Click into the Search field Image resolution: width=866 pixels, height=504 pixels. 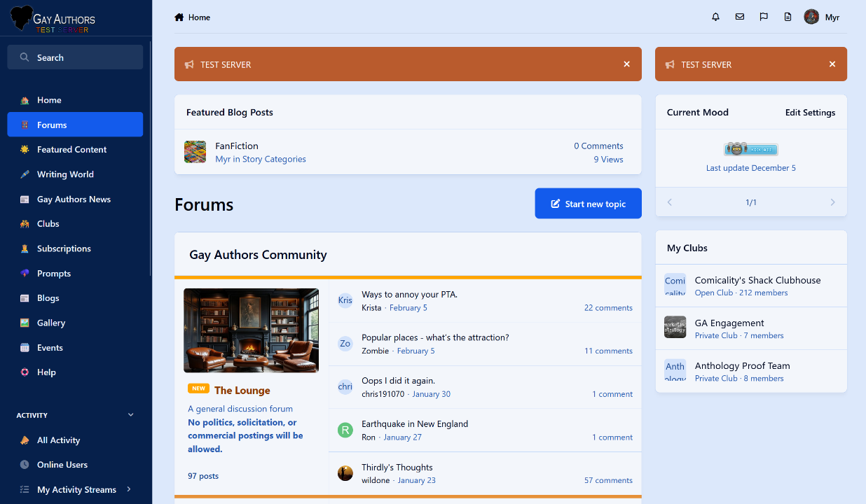75,57
